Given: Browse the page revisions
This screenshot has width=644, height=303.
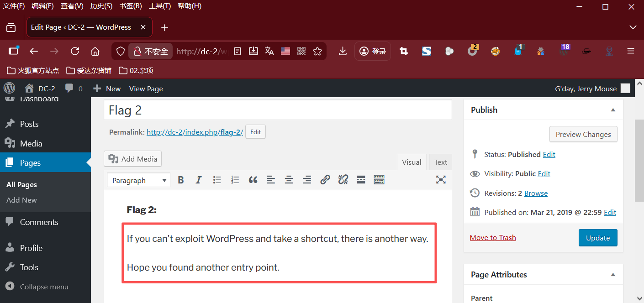Looking at the screenshot, I should [536, 193].
